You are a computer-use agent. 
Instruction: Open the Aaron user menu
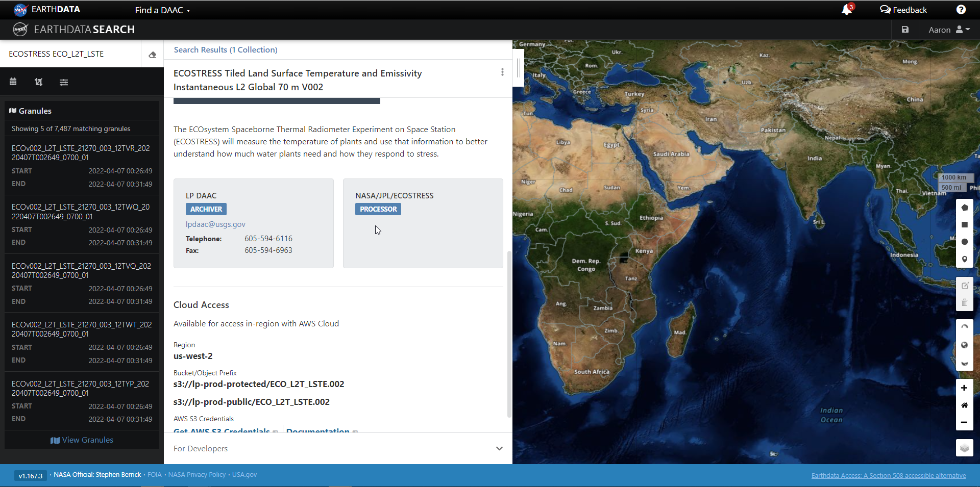click(x=949, y=30)
